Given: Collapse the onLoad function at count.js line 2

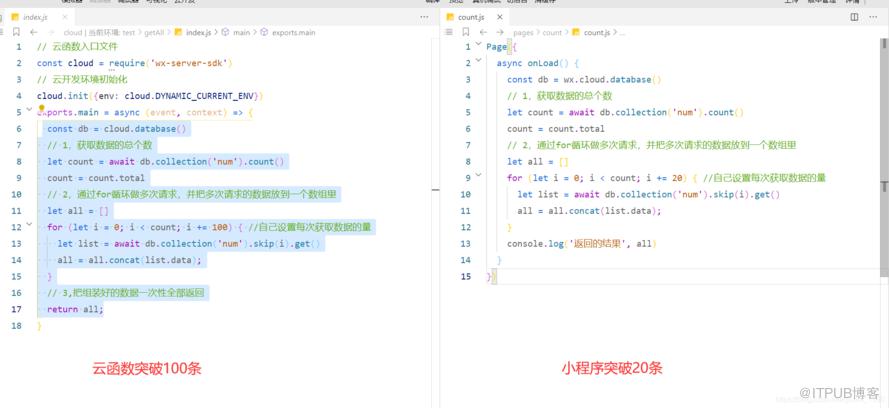Looking at the screenshot, I should tap(479, 60).
